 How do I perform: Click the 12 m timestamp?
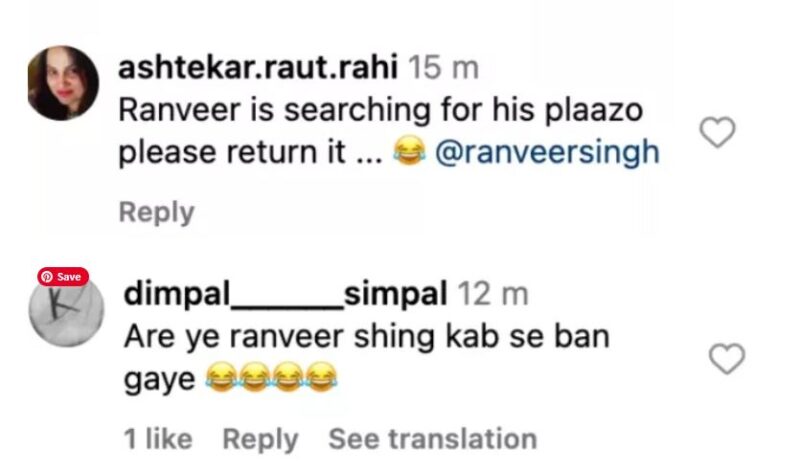(x=492, y=294)
